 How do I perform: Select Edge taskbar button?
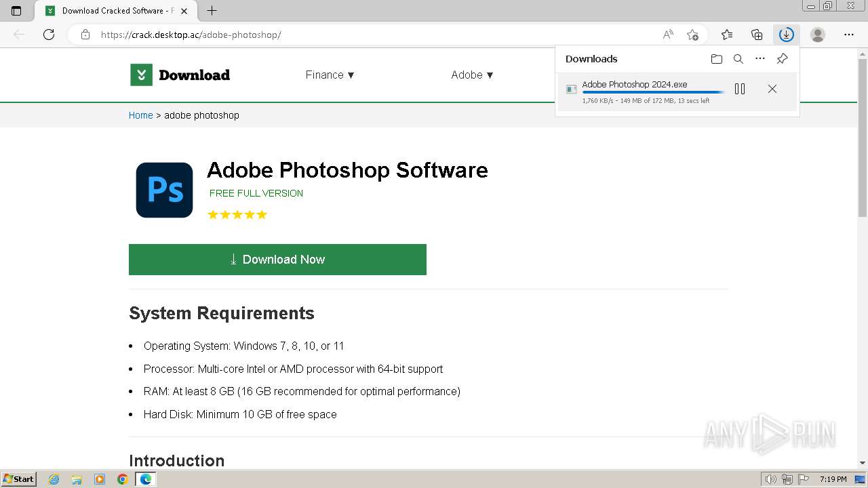[145, 479]
